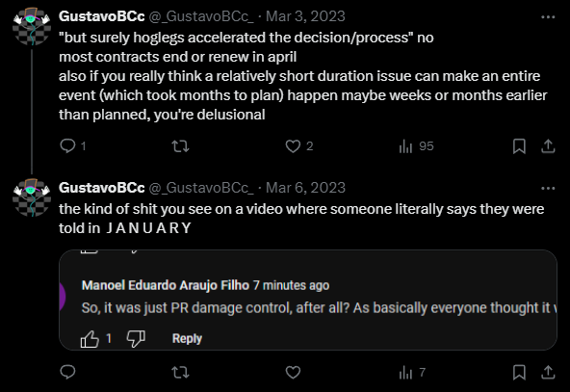This screenshot has height=392, width=570.
Task: Like the Mar 6 tweet
Action: click(x=293, y=373)
